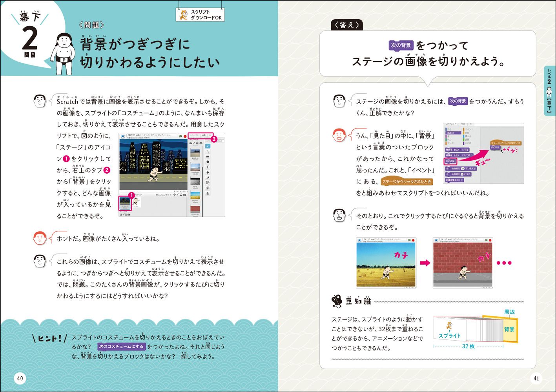Click the 0 value field in effect block
The width and height of the screenshot is (556, 392).
(462, 174)
